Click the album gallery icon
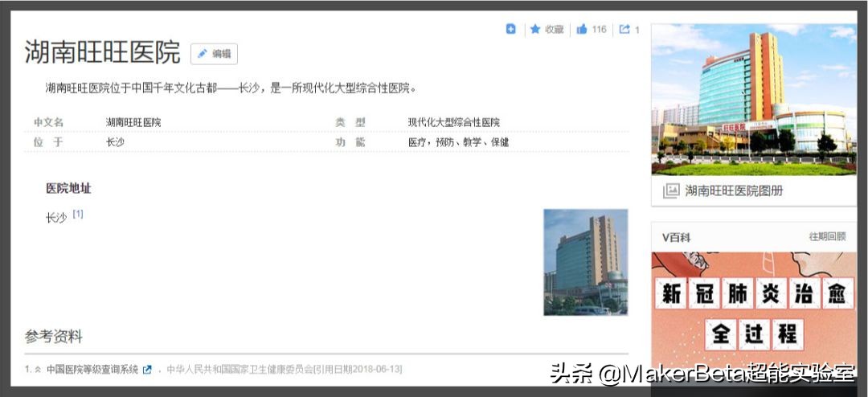 click(670, 190)
